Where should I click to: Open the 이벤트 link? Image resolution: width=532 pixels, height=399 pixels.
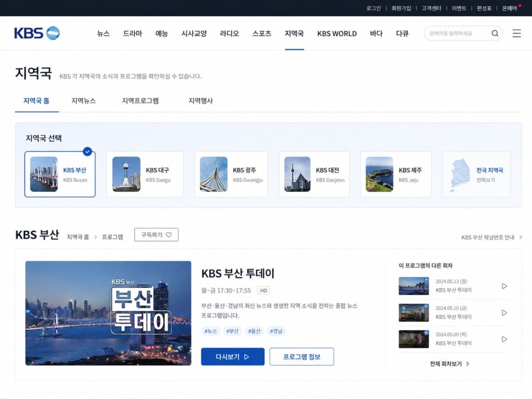pyautogui.click(x=459, y=8)
